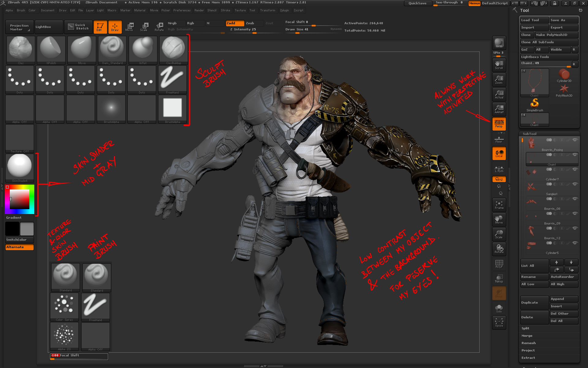Click the Make PolyMesh3D button
Screen dimensions: 588x368
(556, 35)
